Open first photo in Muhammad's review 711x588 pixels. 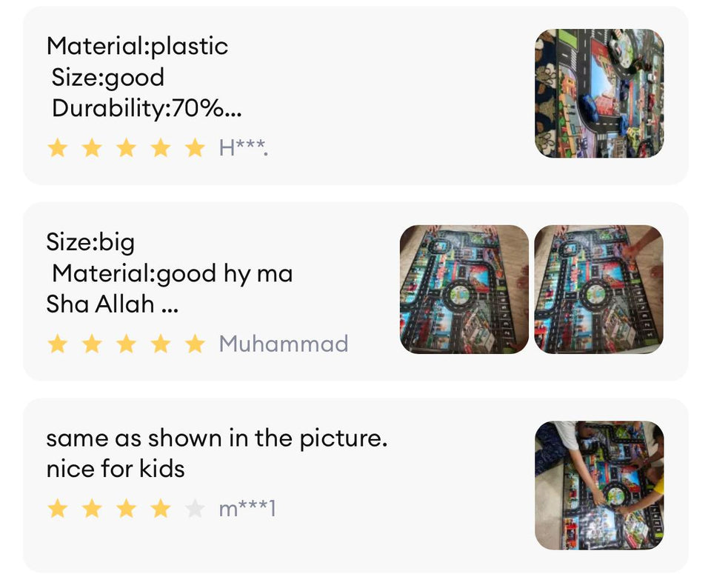click(x=464, y=290)
